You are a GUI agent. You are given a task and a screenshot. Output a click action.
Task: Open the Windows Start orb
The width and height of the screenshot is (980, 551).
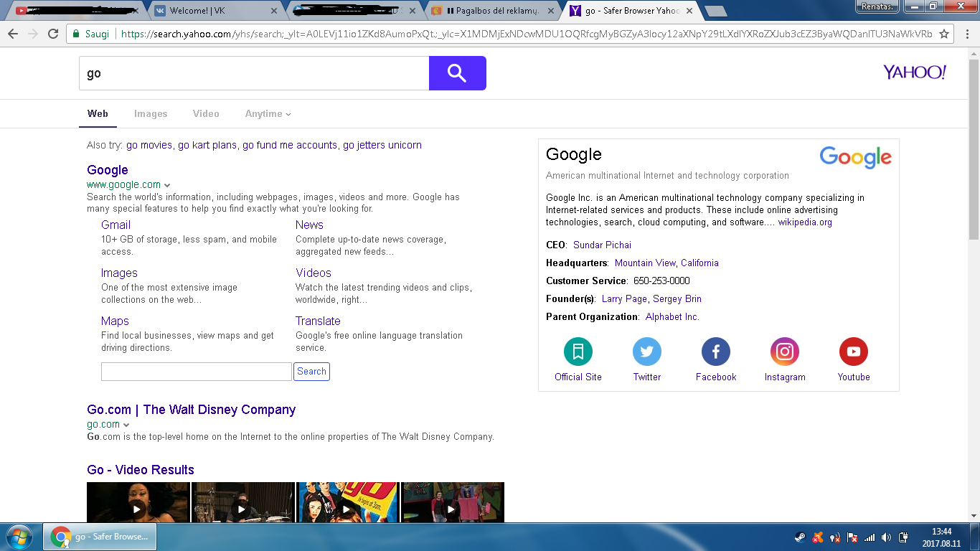(x=19, y=537)
